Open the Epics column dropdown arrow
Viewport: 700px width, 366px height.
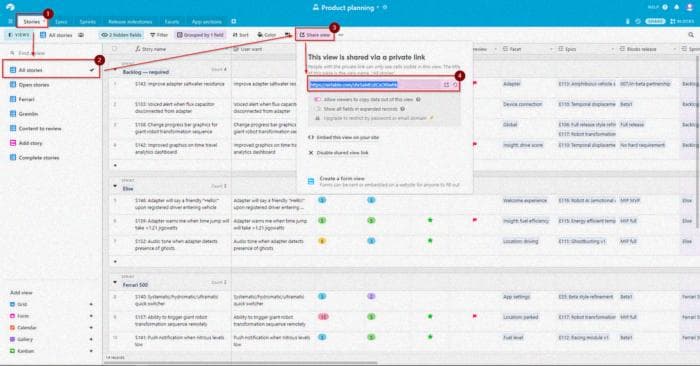point(612,49)
